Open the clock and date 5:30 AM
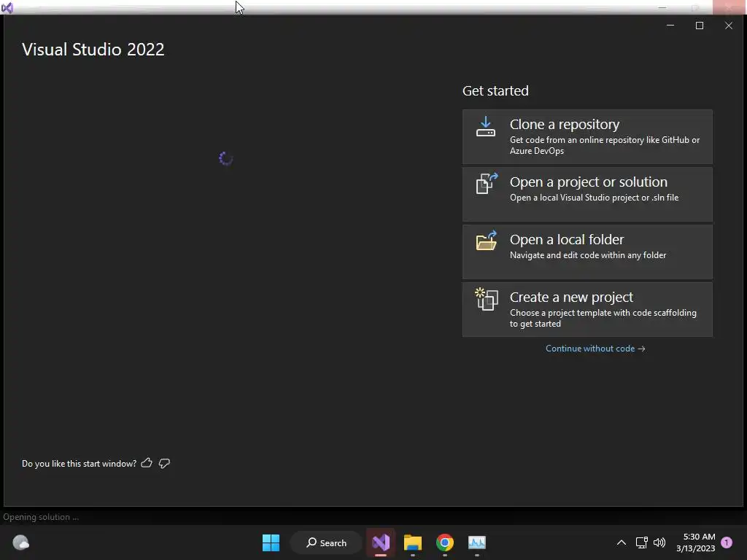The height and width of the screenshot is (560, 747). point(695,542)
